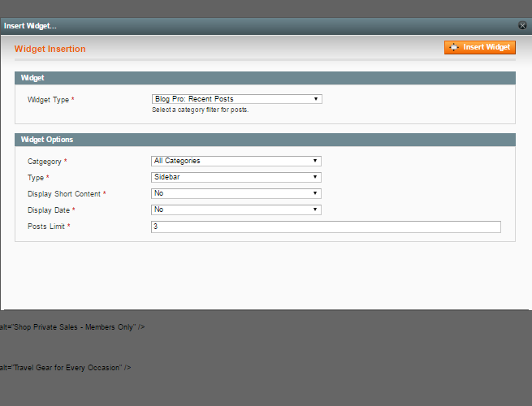Image resolution: width=532 pixels, height=406 pixels.
Task: Close the Insert Widget dialog
Action: tap(522, 26)
